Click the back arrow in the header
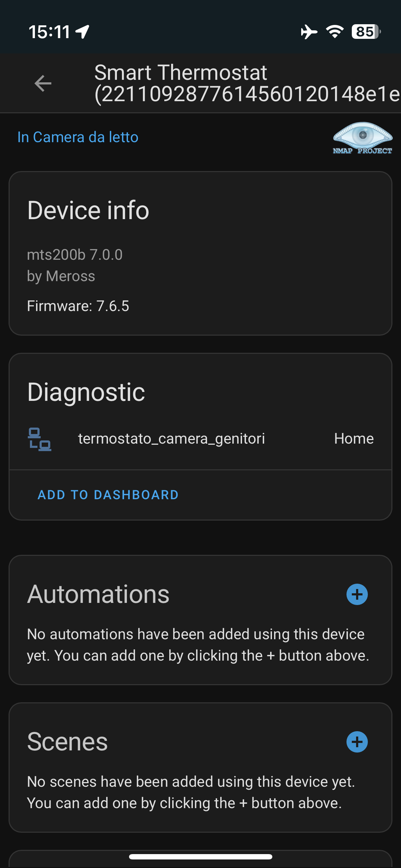Image resolution: width=401 pixels, height=868 pixels. point(42,83)
